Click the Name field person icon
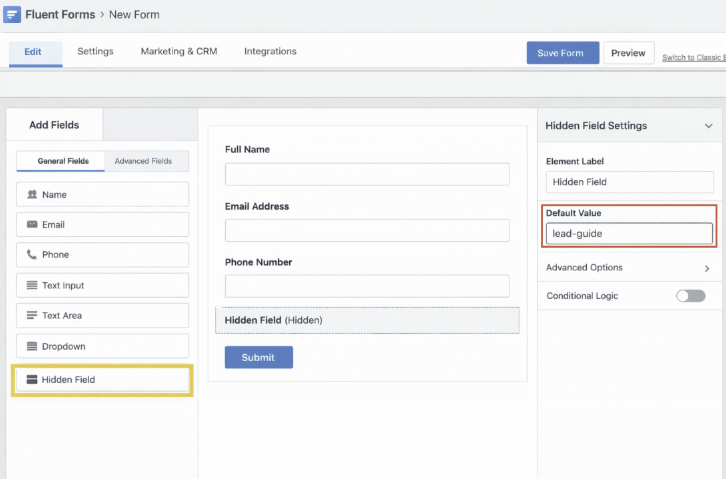726x479 pixels. pos(32,195)
